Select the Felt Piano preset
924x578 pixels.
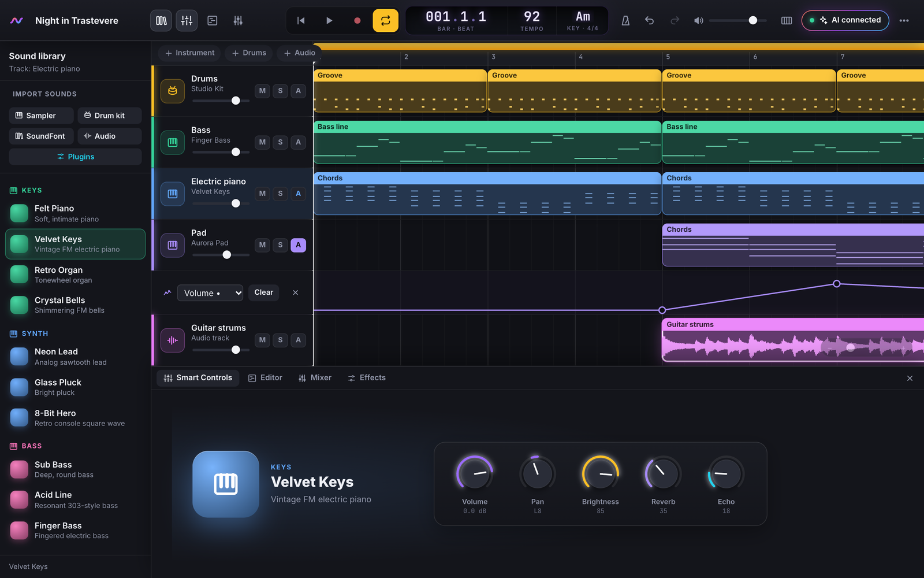[76, 213]
